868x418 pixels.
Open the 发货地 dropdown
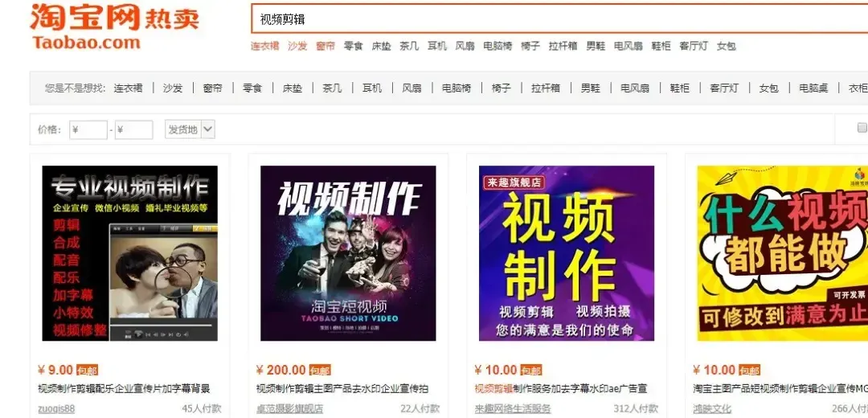(x=190, y=130)
